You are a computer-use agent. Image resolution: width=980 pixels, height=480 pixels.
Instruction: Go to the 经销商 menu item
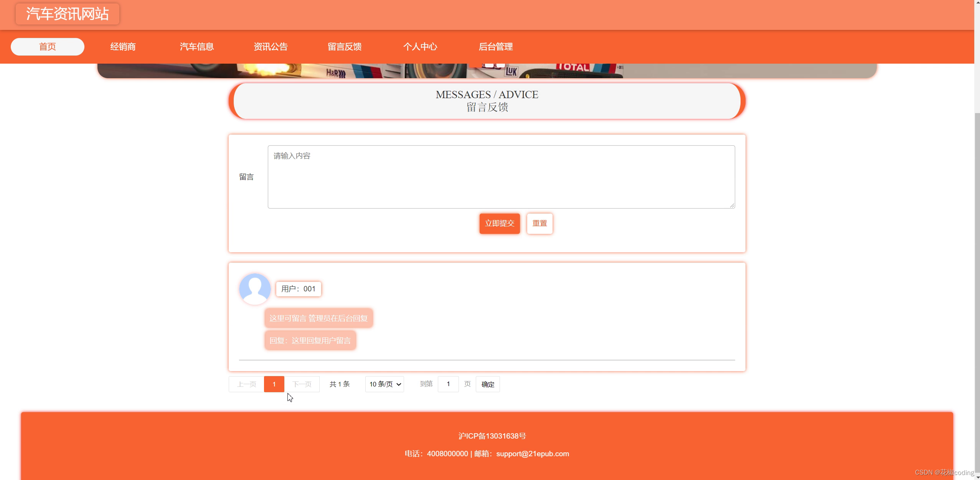point(123,47)
